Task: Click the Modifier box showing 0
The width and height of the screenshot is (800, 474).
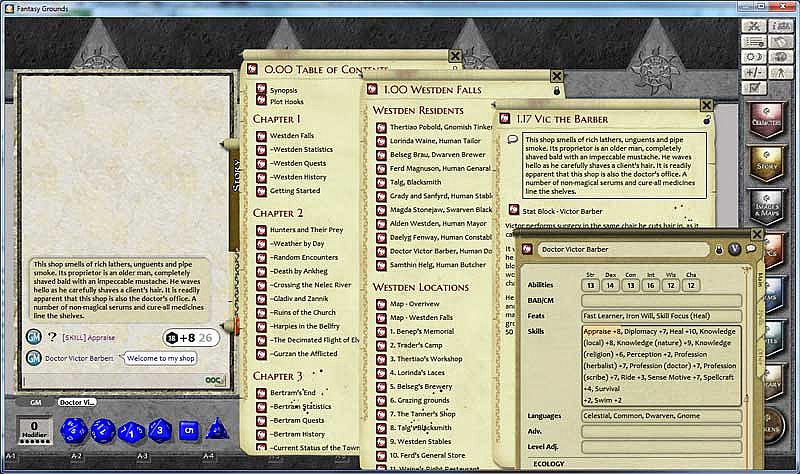Action: point(34,429)
